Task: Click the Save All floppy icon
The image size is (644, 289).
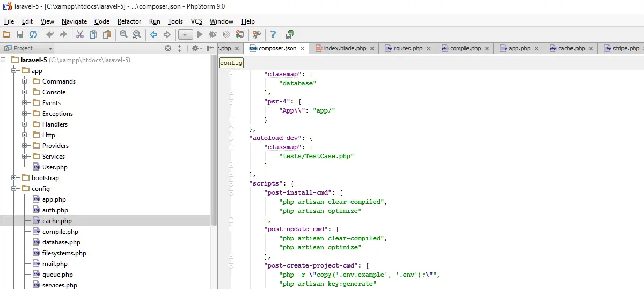Action: (20, 34)
